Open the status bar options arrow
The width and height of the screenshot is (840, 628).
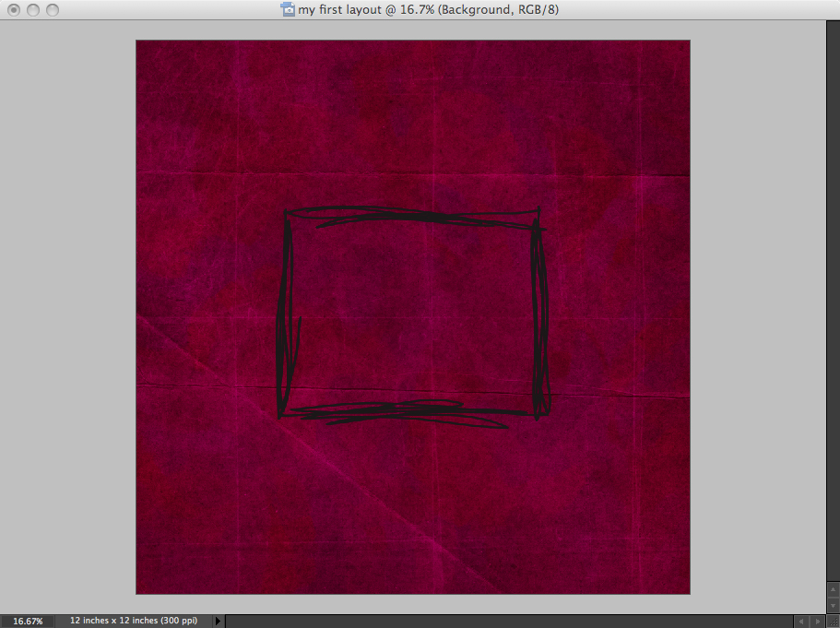pos(219,622)
